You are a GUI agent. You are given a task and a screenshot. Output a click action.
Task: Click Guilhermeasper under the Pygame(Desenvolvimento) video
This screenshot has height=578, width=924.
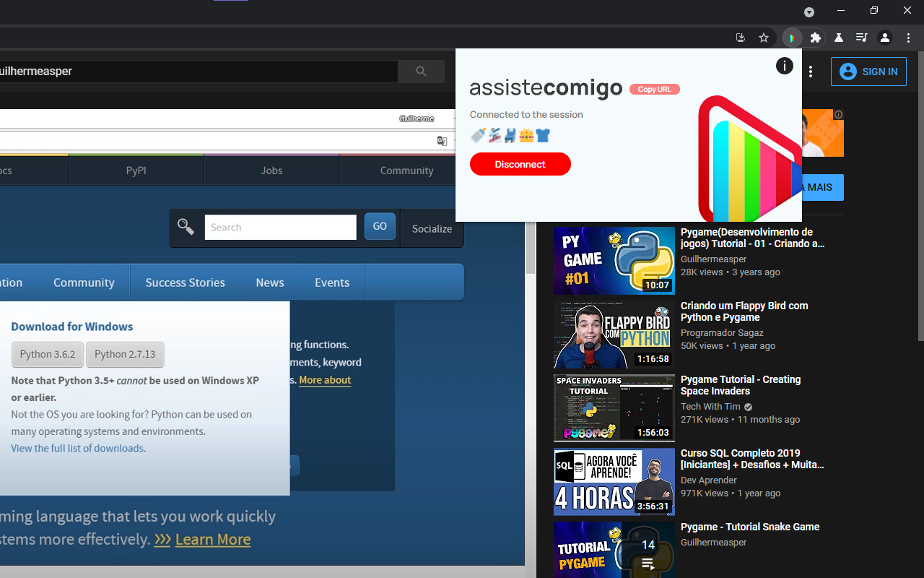[713, 259]
